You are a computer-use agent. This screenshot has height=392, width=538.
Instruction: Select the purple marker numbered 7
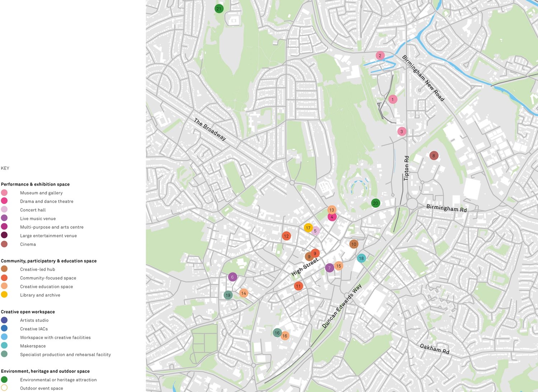pos(330,268)
